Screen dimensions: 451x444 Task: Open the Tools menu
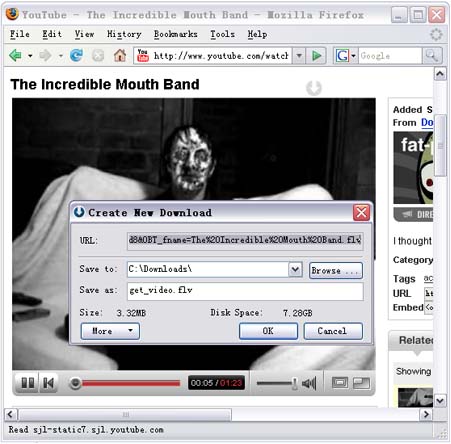point(222,34)
